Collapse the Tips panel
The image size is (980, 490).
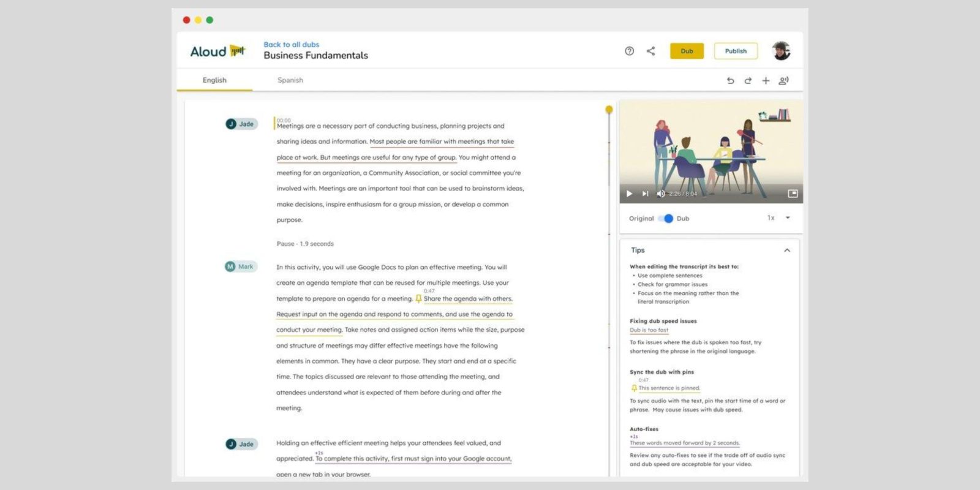787,251
